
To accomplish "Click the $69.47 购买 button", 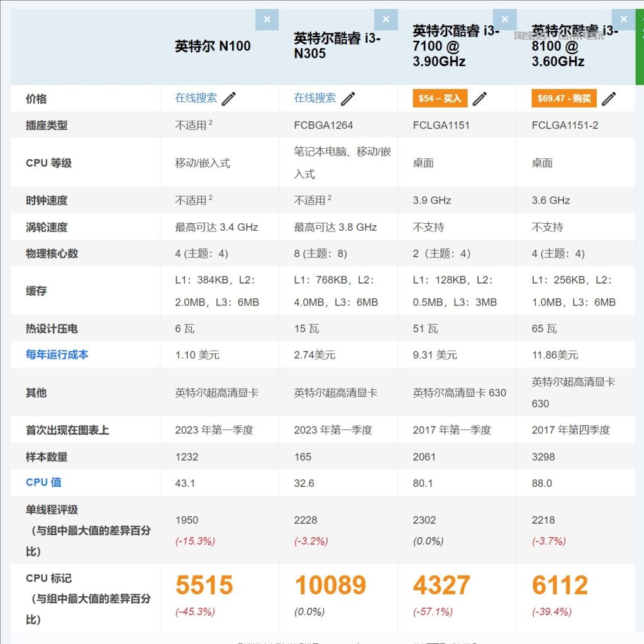I will tap(563, 99).
